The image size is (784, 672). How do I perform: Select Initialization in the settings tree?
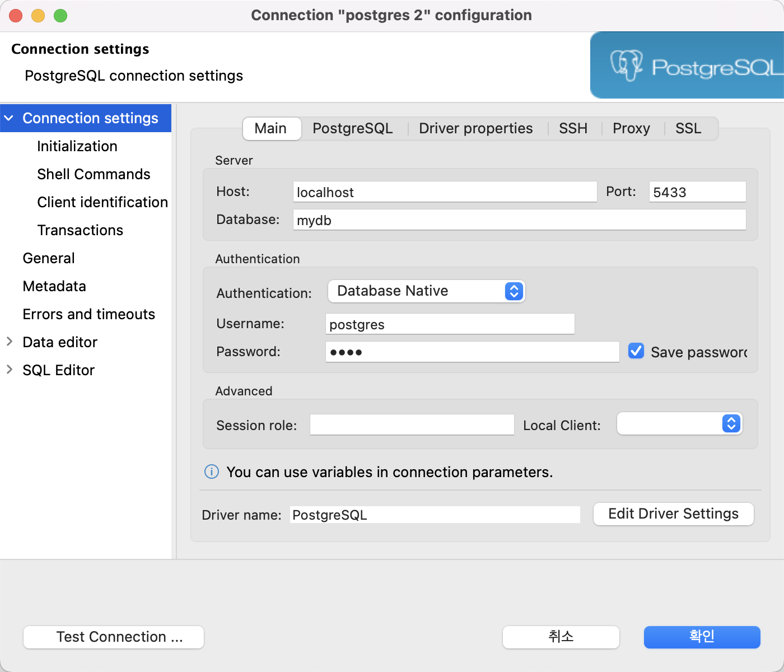pyautogui.click(x=77, y=146)
